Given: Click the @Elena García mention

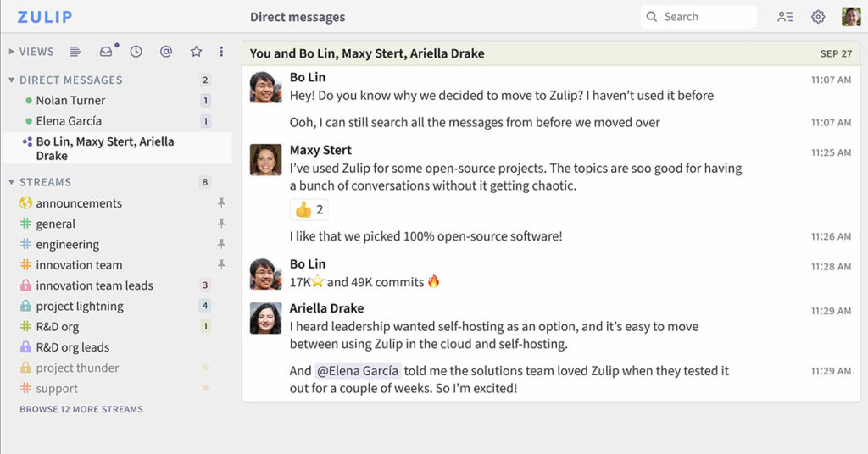Looking at the screenshot, I should [358, 371].
